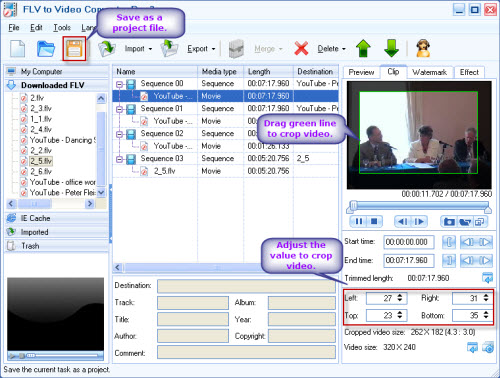
Task: Open project with the folder icon
Action: click(46, 49)
